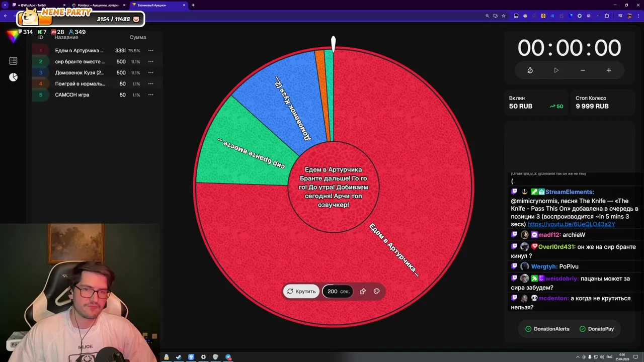Click the Сумма column header
This screenshot has width=644, height=362.
click(x=137, y=37)
